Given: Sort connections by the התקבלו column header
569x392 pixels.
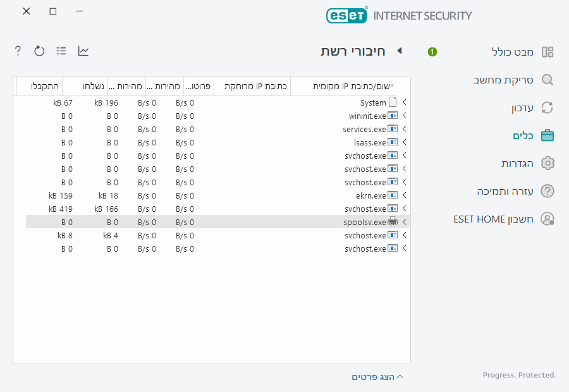Looking at the screenshot, I should click(x=42, y=86).
